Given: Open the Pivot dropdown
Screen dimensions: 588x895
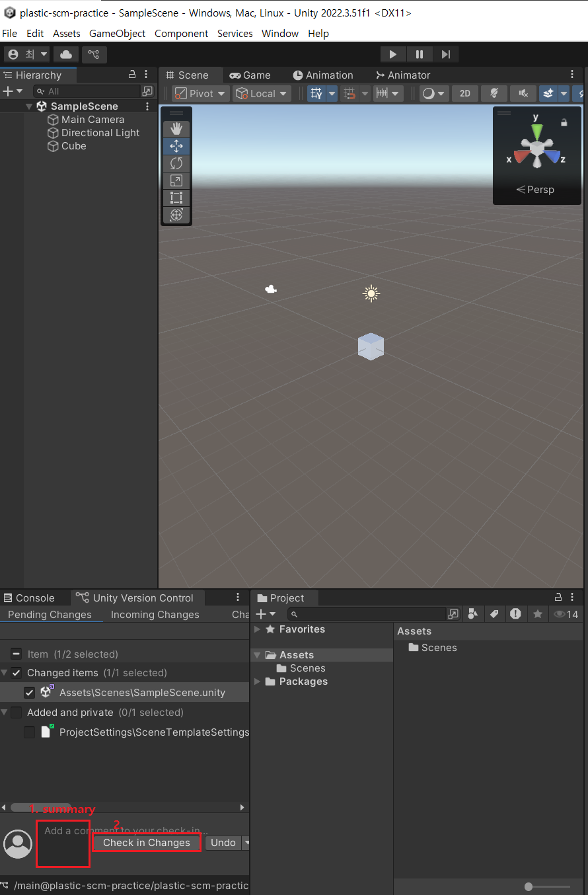Looking at the screenshot, I should click(201, 93).
